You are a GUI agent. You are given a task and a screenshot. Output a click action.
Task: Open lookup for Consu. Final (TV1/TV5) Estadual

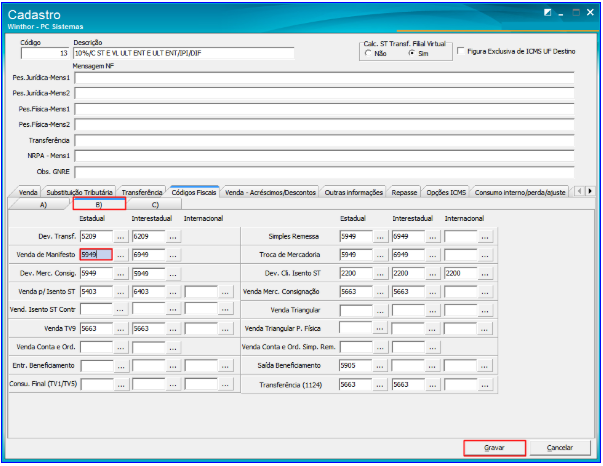121,384
